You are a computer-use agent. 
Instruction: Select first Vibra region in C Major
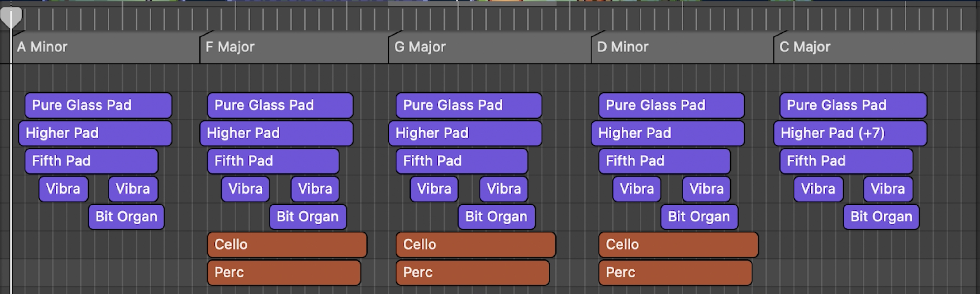(x=819, y=189)
